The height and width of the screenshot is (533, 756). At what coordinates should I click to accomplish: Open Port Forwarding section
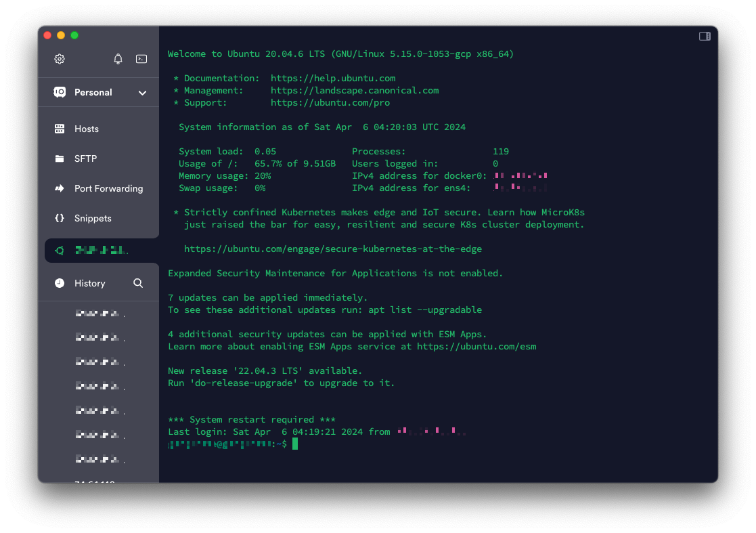(x=98, y=188)
